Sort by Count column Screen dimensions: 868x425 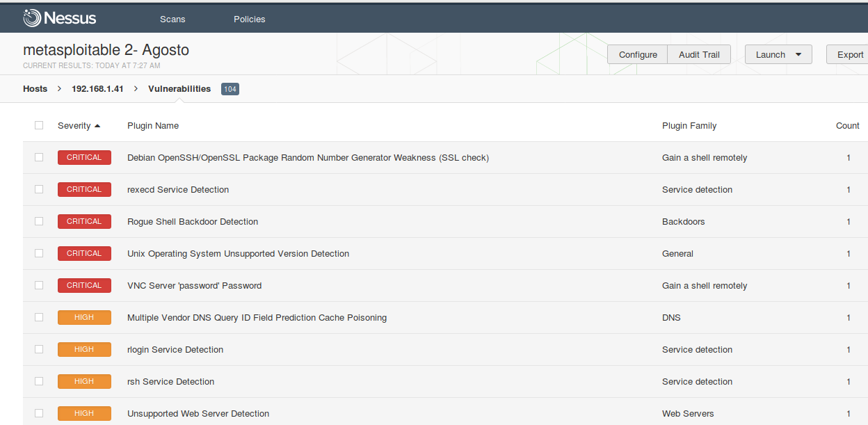[848, 126]
